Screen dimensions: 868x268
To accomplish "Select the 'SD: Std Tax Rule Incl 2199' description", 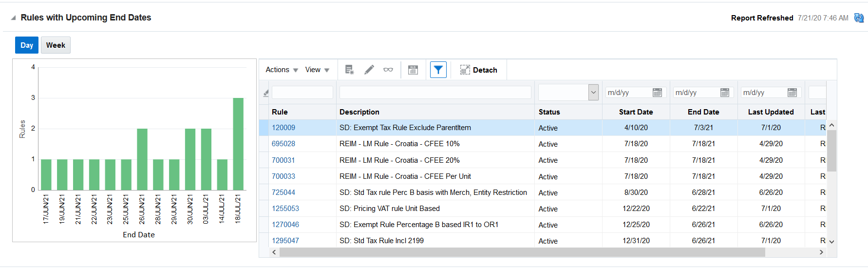I will tap(381, 241).
